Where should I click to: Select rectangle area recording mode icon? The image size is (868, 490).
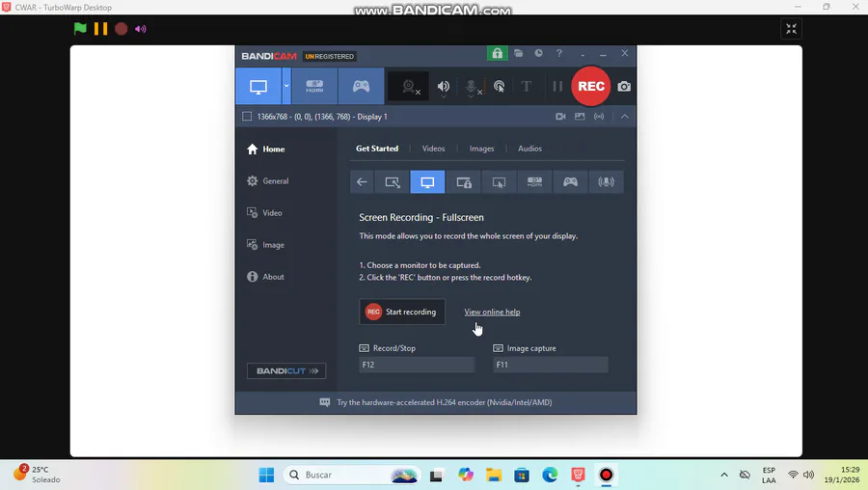pos(392,182)
